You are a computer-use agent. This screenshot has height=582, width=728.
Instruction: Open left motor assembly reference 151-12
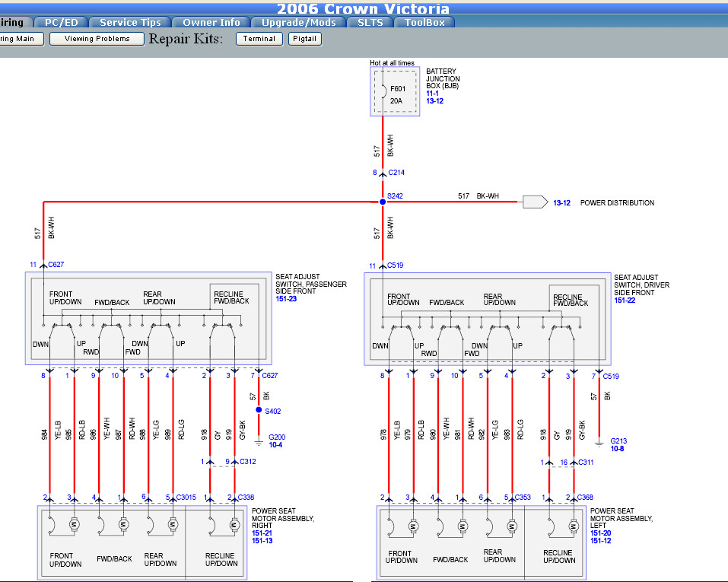[600, 541]
